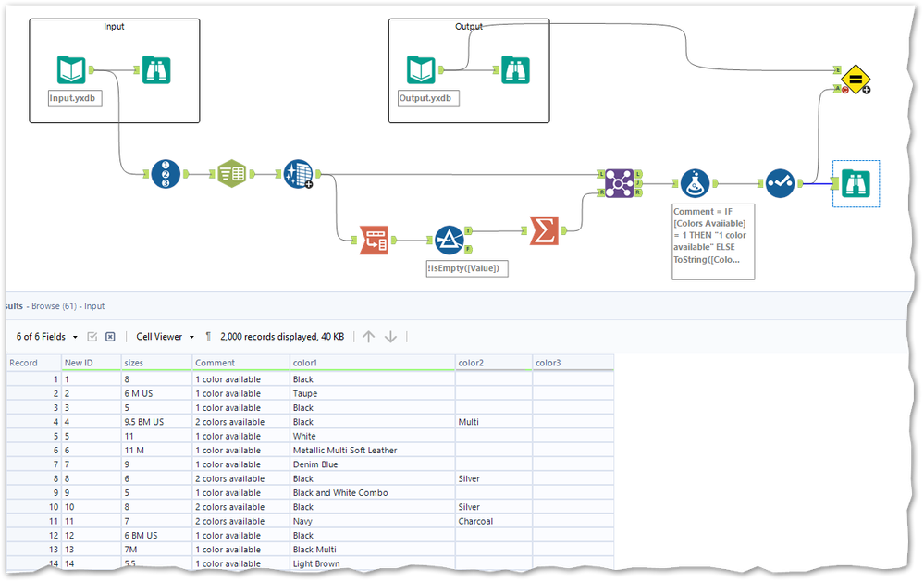
Task: Open the Cell Viewer dropdown
Action: 165,336
